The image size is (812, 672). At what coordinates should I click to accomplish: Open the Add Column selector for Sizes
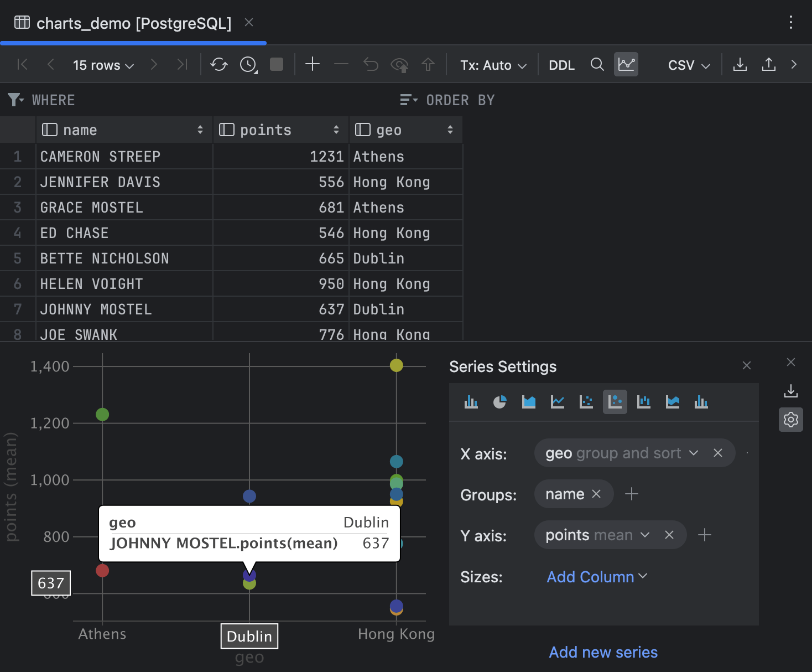(x=596, y=577)
